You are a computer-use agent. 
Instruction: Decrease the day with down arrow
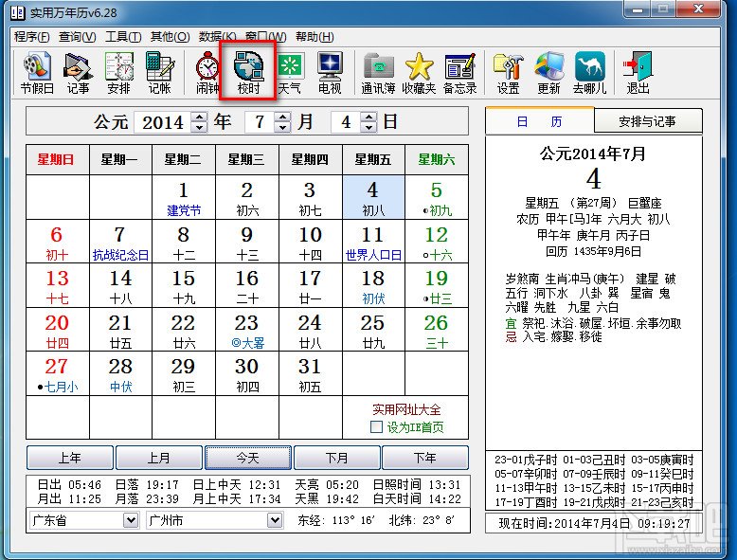[369, 127]
